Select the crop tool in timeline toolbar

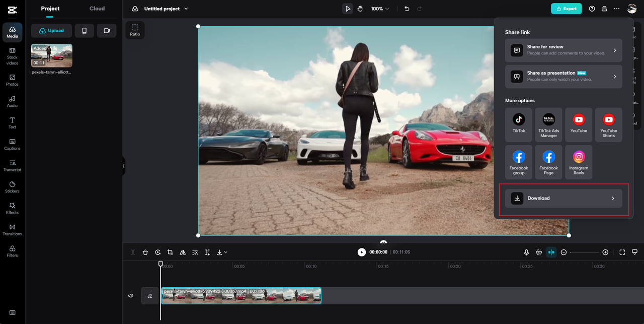point(170,252)
